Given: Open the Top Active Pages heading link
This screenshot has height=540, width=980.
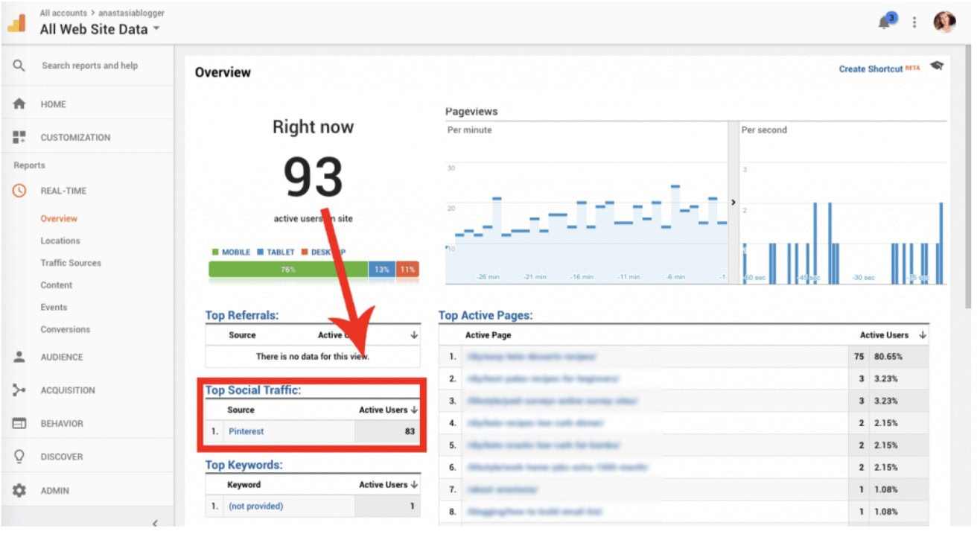Looking at the screenshot, I should click(x=486, y=316).
